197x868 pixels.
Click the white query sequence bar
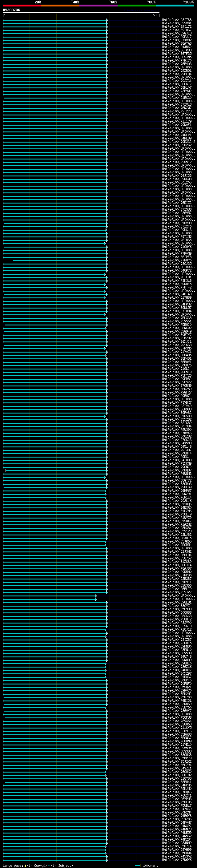coord(81,13)
